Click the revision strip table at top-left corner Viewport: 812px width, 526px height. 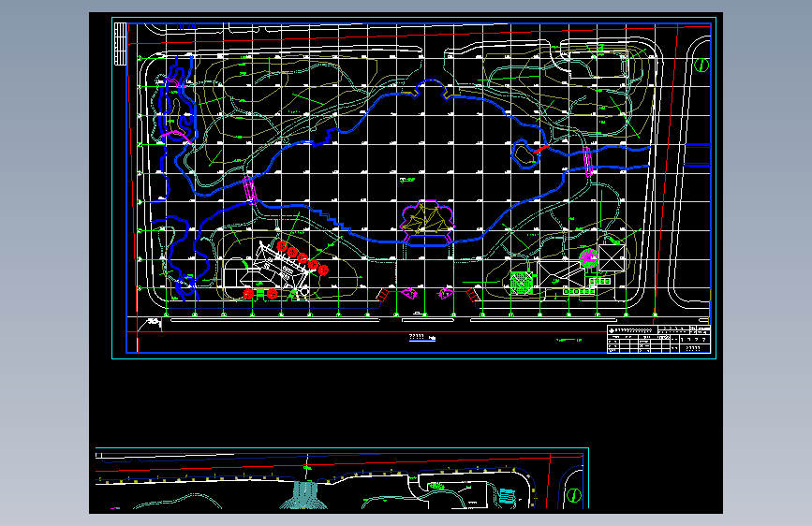coord(120,44)
